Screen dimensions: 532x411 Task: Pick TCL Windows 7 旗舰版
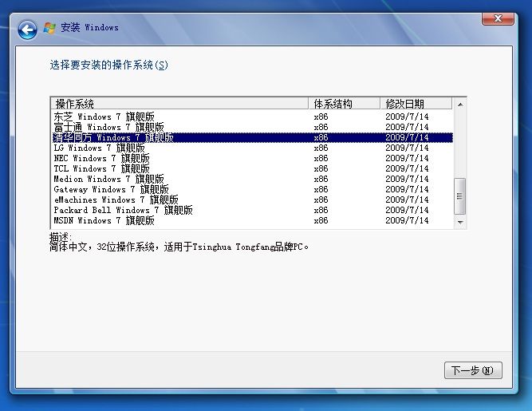[253, 168]
